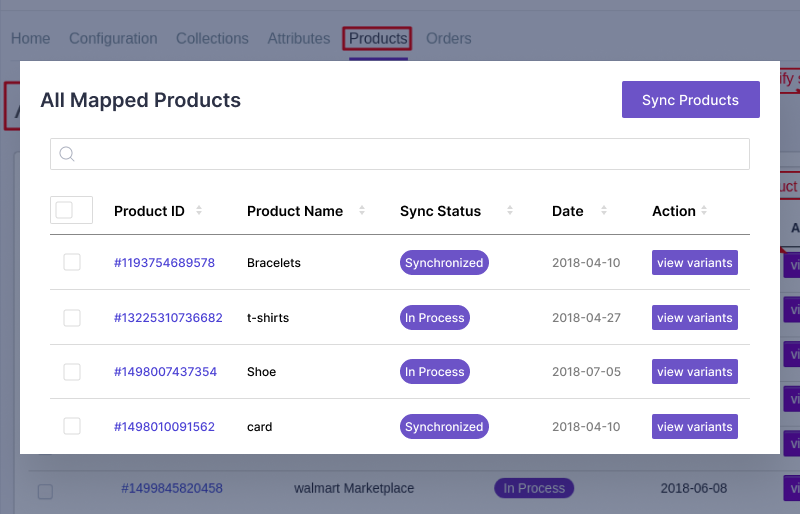The image size is (800, 514).
Task: Open product link #13225310736682
Action: click(x=168, y=318)
